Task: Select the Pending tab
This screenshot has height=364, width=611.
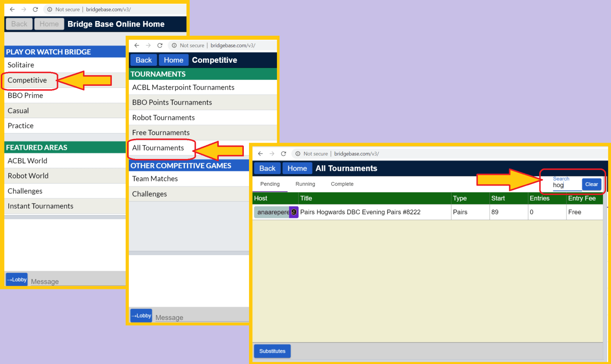Action: pyautogui.click(x=270, y=184)
